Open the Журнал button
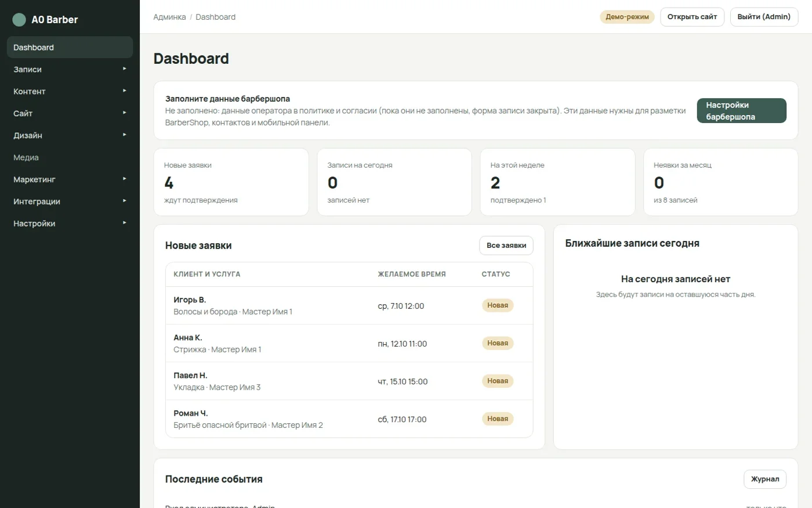812x508 pixels. pos(765,479)
